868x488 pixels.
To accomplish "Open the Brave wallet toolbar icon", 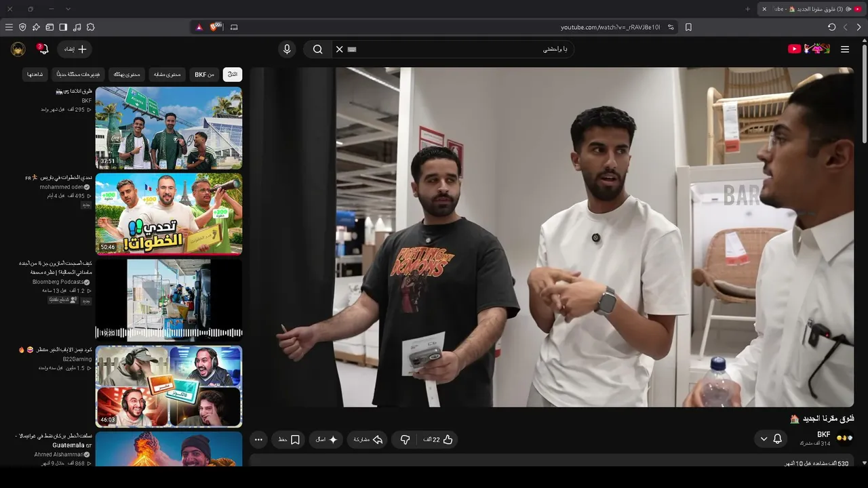I will click(x=50, y=27).
